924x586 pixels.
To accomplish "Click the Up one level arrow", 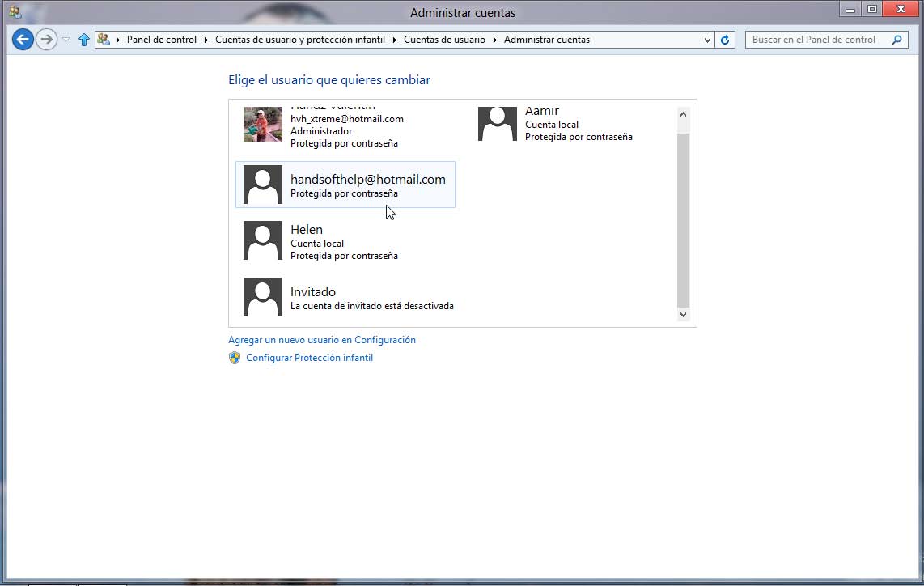I will [83, 40].
